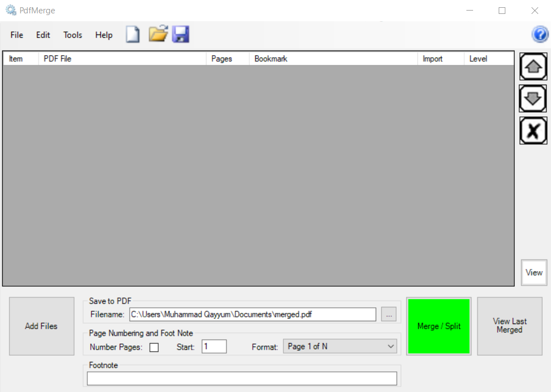This screenshot has width=551, height=392.
Task: Open an existing merge list file
Action: [158, 34]
